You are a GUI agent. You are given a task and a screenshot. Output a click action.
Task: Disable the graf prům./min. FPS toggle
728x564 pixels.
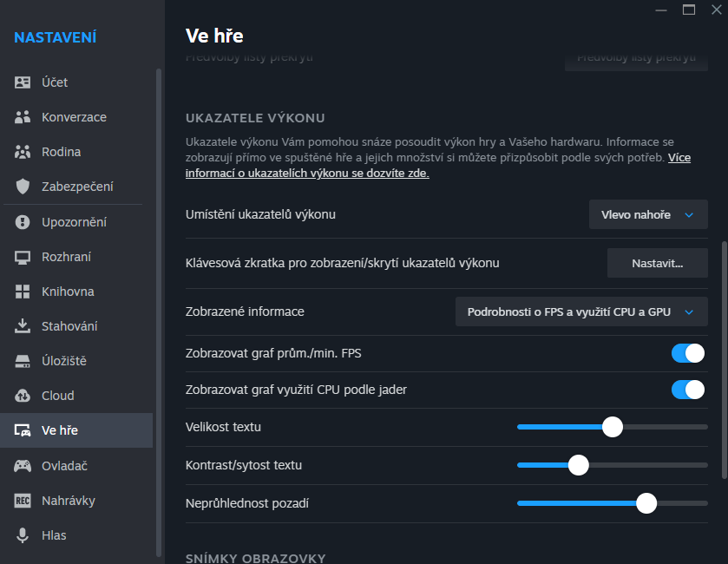click(x=687, y=353)
